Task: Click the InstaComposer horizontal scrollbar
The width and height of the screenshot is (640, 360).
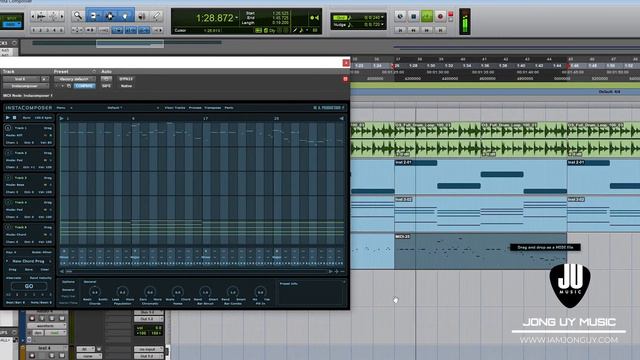Action: coord(197,271)
